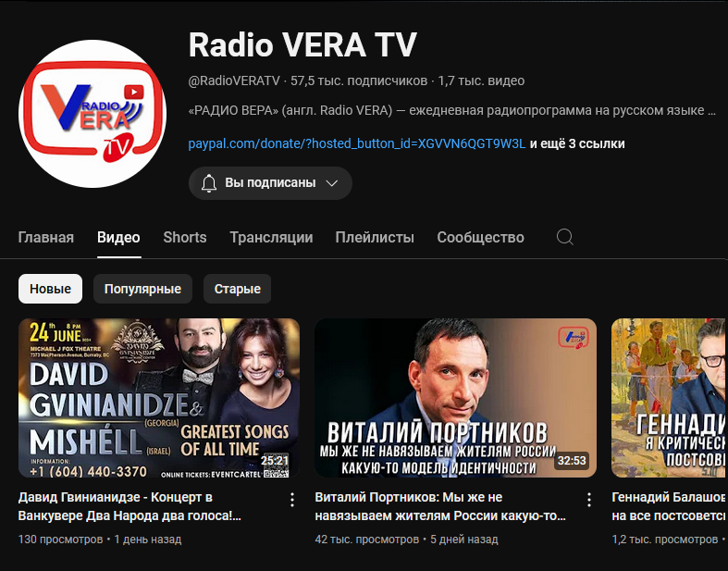Open more options for Давид Гвинианидзе video
The height and width of the screenshot is (571, 728).
coord(292,500)
